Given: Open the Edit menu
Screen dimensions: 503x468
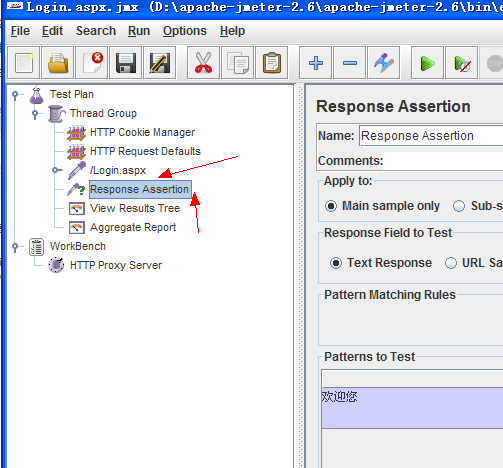Looking at the screenshot, I should point(52,31).
